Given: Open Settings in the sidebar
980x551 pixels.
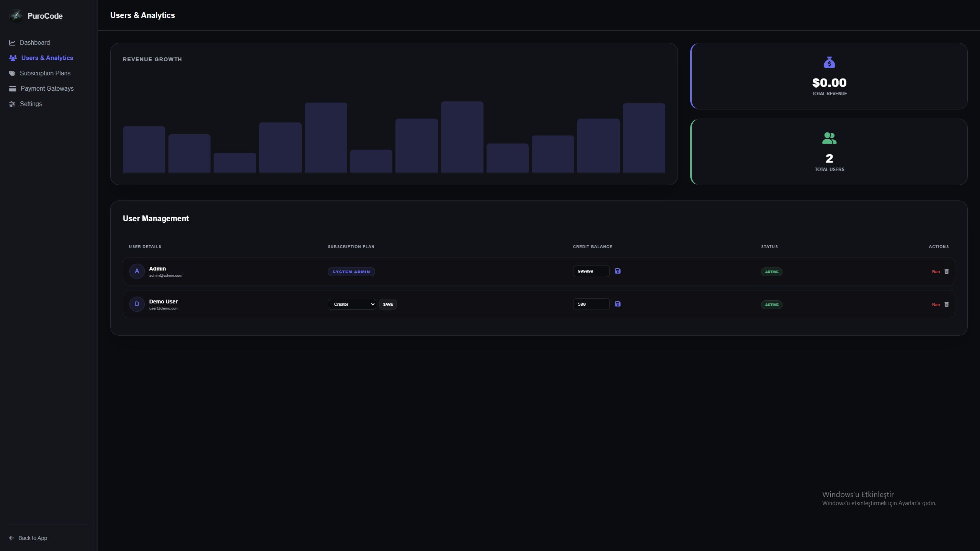Looking at the screenshot, I should 31,104.
